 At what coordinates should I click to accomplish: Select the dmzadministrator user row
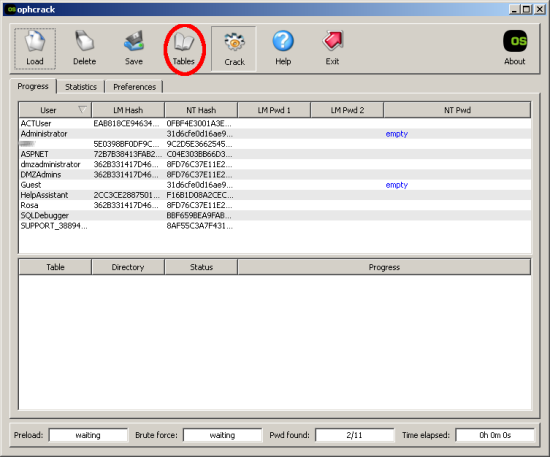pyautogui.click(x=275, y=164)
